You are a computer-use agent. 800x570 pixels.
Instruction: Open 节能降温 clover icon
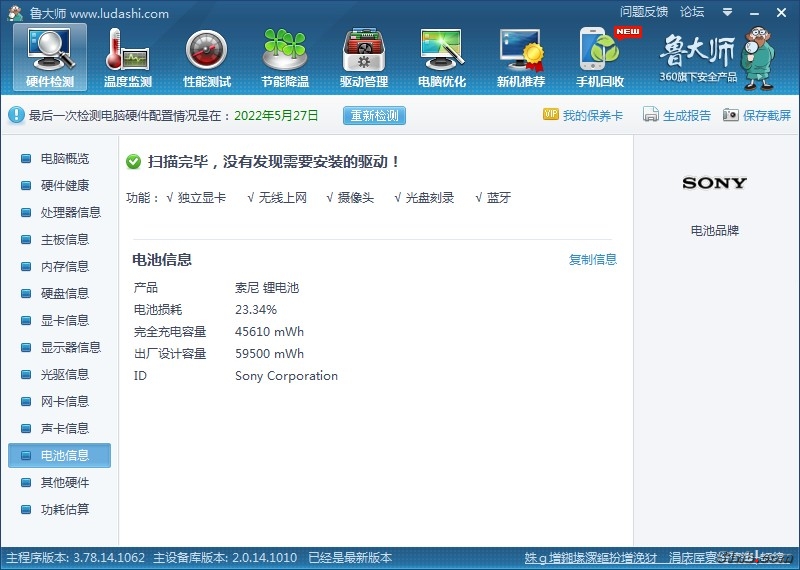(285, 57)
